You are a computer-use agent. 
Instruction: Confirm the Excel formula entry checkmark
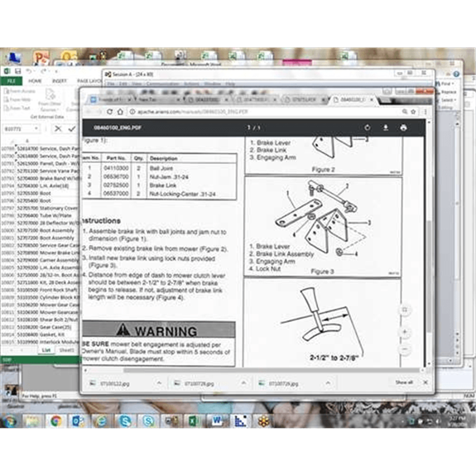click(x=72, y=128)
